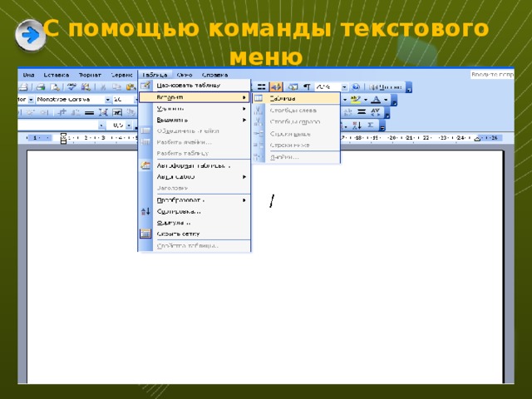Click the yellow highlight color button
532x399 pixels.
click(x=356, y=100)
